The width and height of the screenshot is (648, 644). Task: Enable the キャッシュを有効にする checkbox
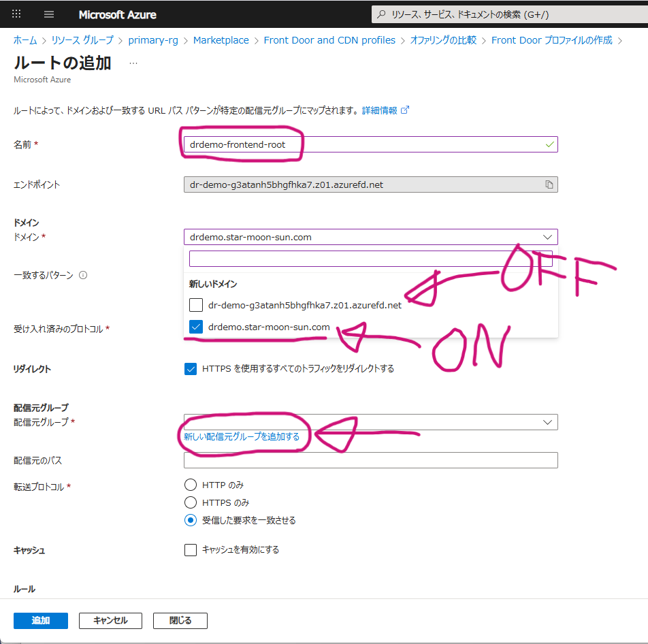(191, 550)
